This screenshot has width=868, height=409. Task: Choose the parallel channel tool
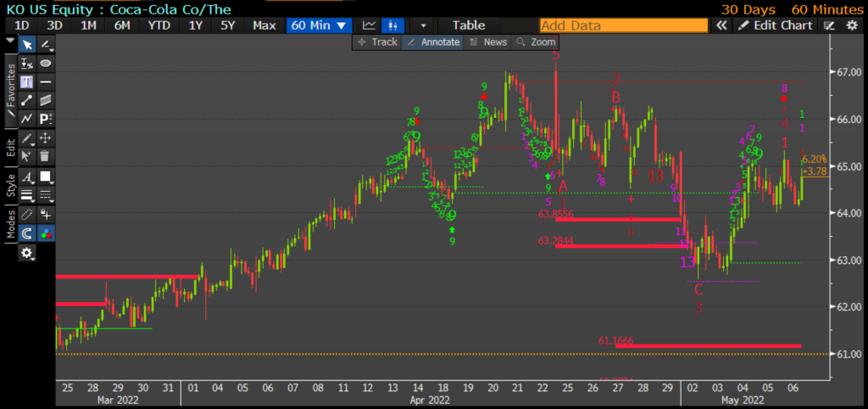[46, 100]
